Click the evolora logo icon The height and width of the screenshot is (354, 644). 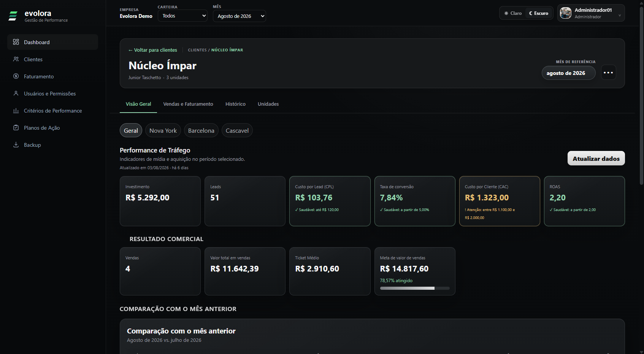pos(13,16)
